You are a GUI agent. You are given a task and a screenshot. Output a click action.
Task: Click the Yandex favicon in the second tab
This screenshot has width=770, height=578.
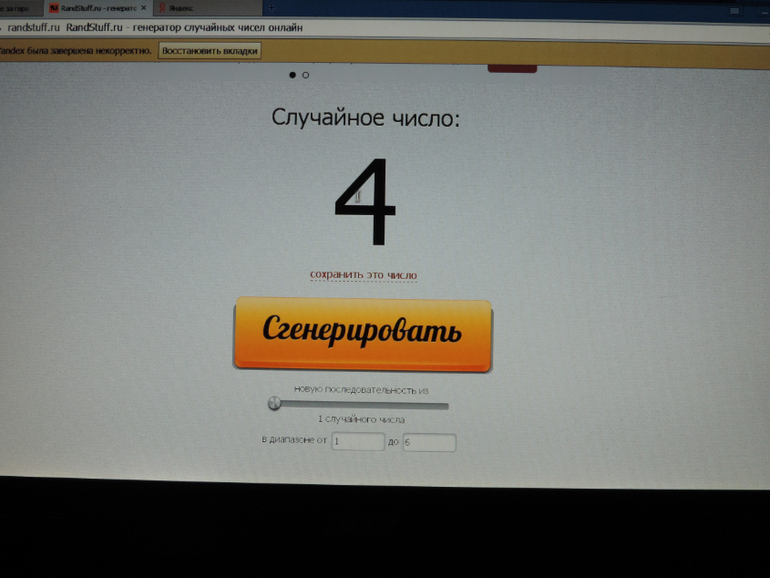click(161, 8)
